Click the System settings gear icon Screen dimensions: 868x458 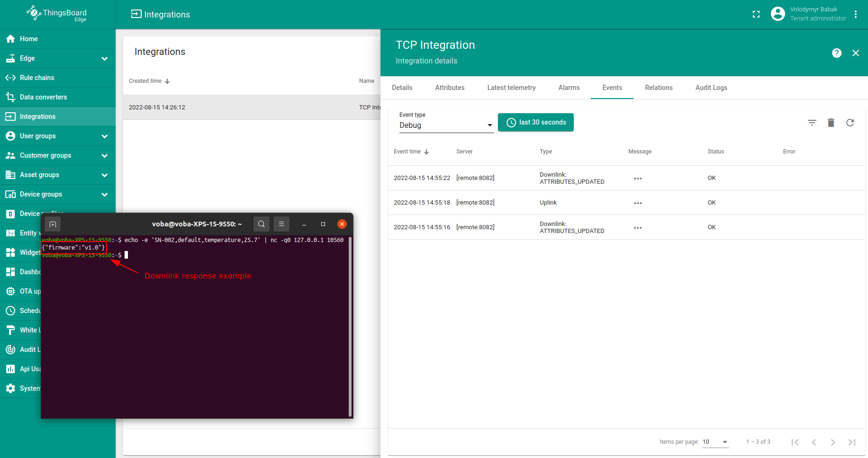pos(10,388)
